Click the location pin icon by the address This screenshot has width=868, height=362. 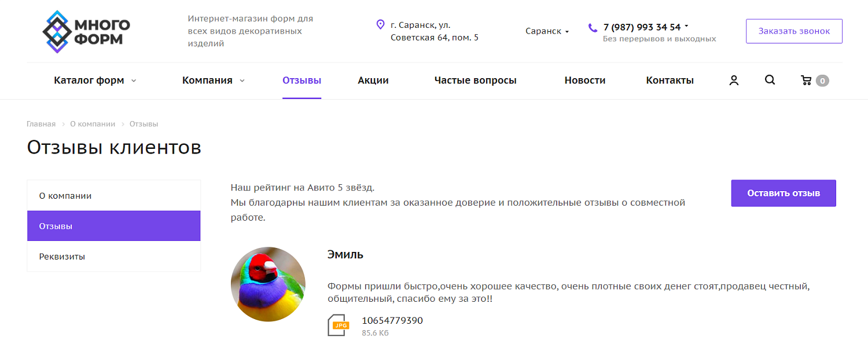[x=380, y=25]
